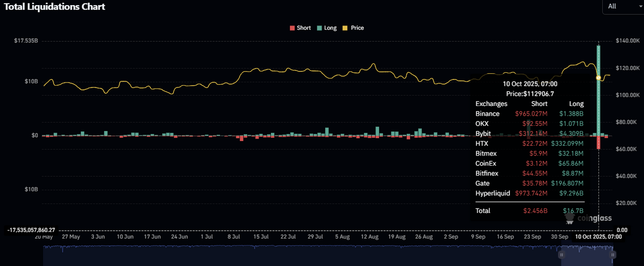
Task: Toggle the Price series legend label
Action: [x=357, y=28]
